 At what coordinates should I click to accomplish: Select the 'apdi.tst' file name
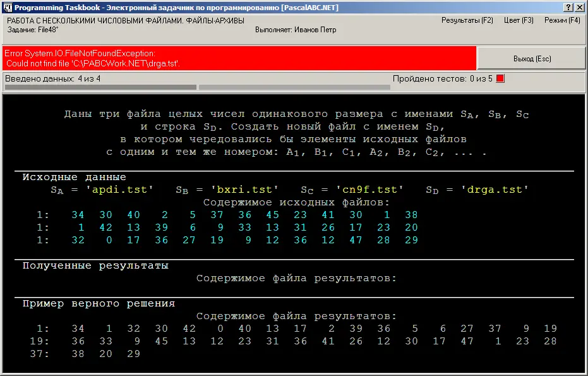(x=119, y=190)
